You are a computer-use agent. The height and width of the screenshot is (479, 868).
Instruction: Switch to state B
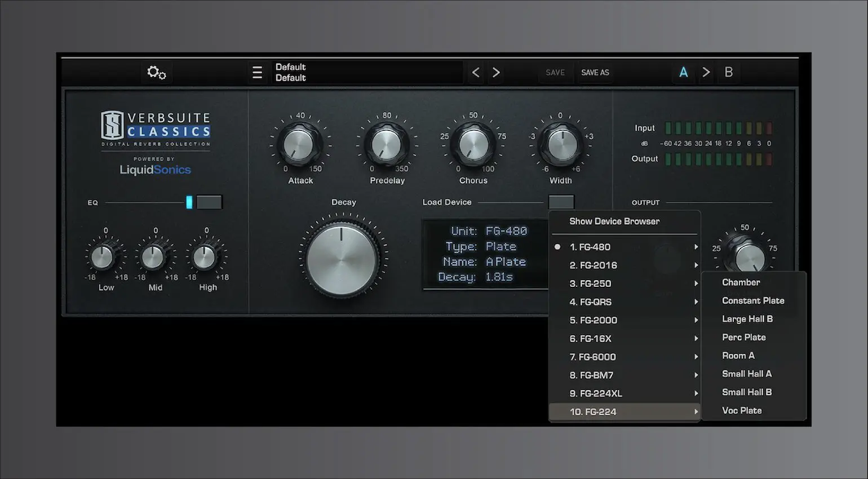728,72
